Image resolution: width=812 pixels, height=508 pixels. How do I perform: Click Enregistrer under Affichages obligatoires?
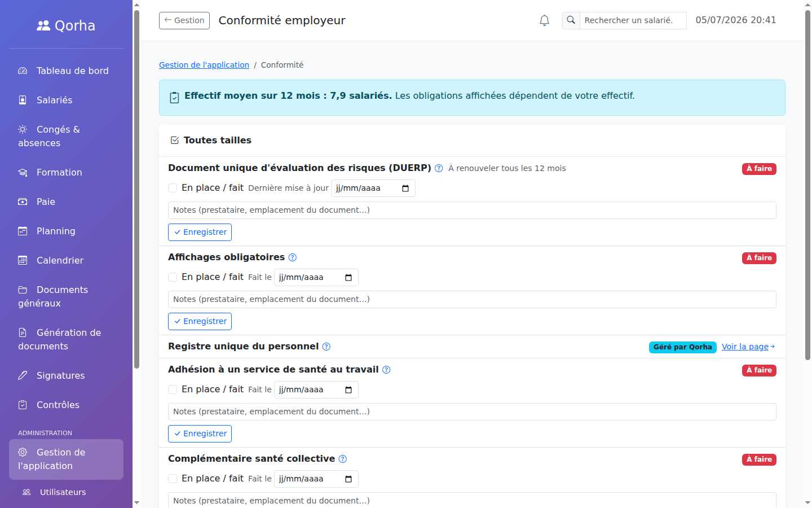(x=200, y=321)
